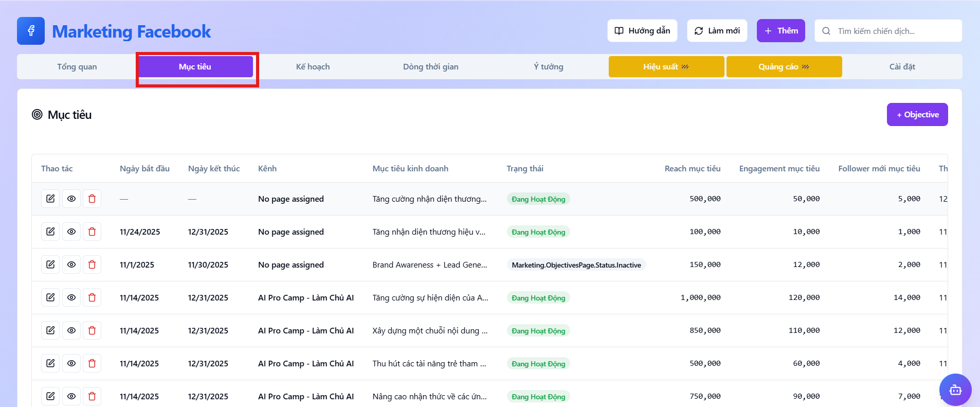Click the Marketing.ObjectivesPage.Status.Inactive status badge

point(576,265)
